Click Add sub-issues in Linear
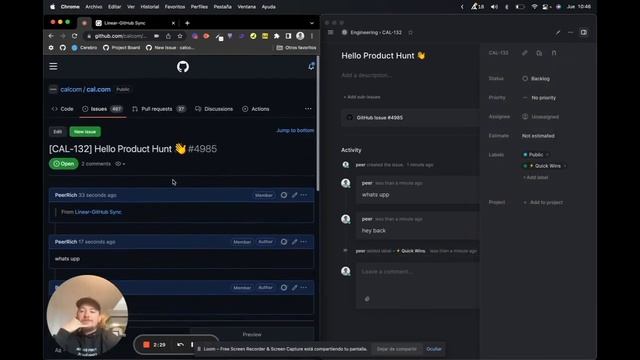Screen dimensions: 640x360 coord(362,97)
